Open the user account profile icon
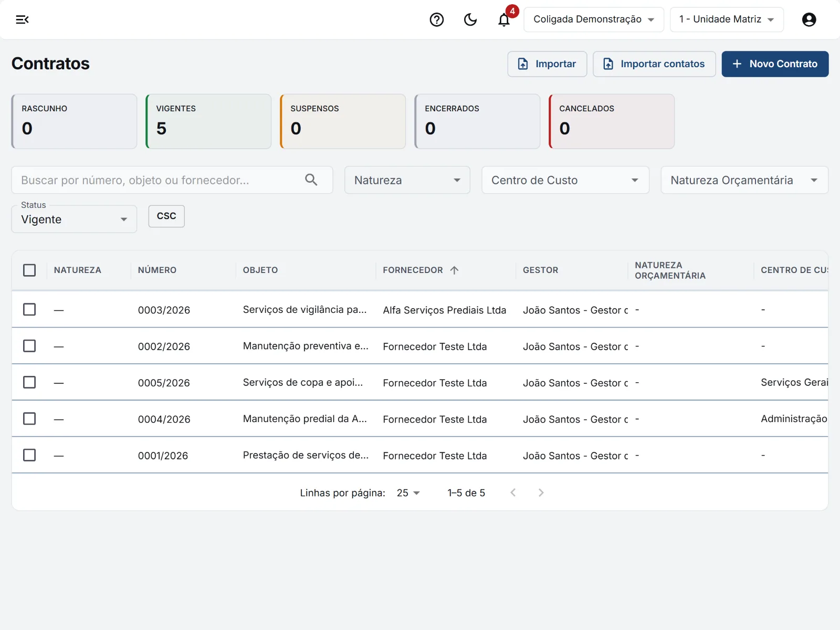 click(x=809, y=19)
